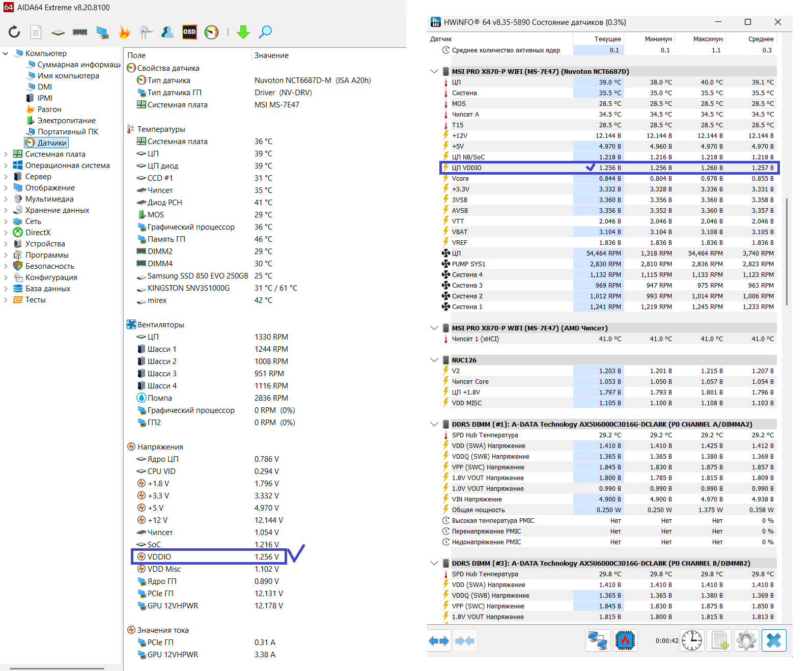Select the PUMP SYS1 fan row
812x671 pixels.
[x=609, y=264]
